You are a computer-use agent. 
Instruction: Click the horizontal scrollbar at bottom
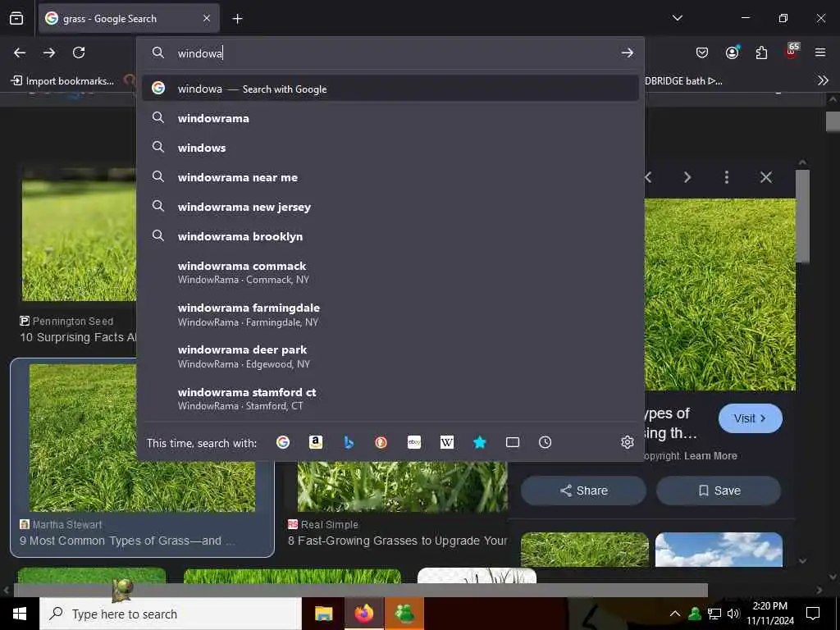tap(361, 590)
